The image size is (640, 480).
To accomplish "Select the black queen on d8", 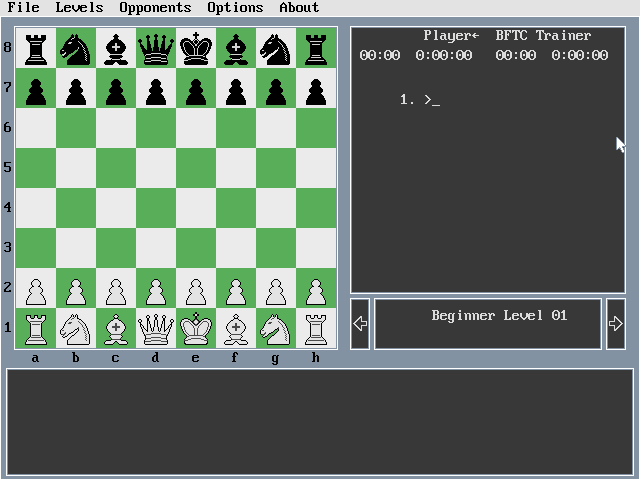I will (156, 48).
